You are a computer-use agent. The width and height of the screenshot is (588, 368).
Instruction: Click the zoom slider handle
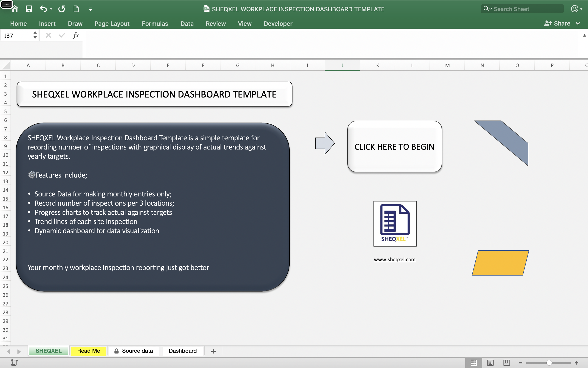[549, 363]
